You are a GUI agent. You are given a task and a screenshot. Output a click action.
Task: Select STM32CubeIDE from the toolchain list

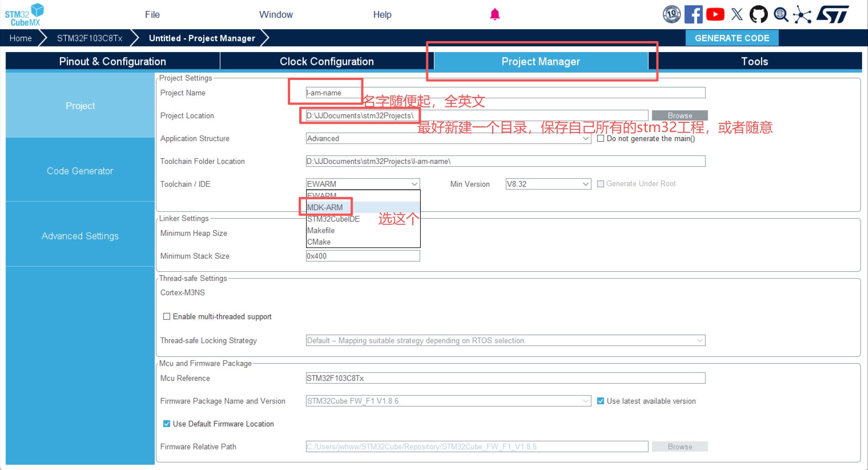pyautogui.click(x=363, y=219)
